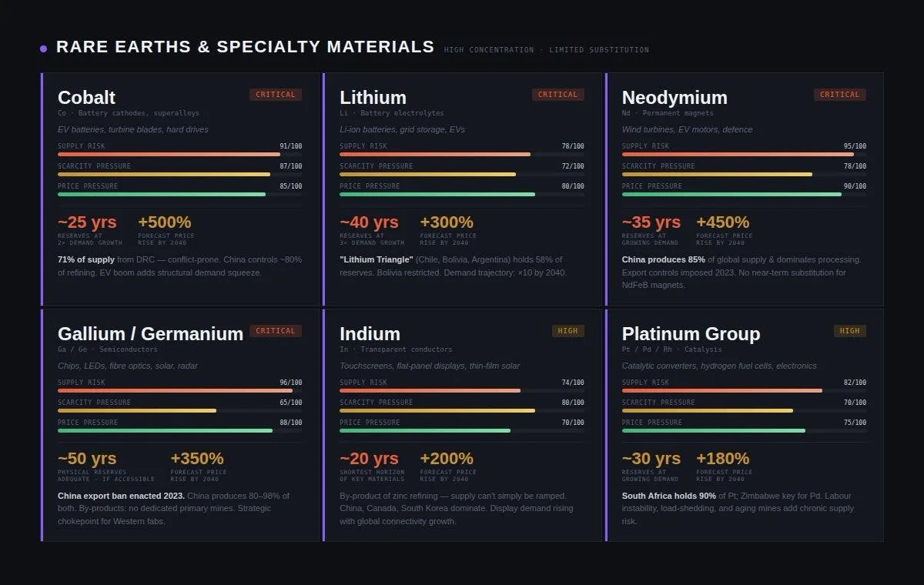This screenshot has width=924, height=585.
Task: Click the purple dot beside section title
Action: click(44, 48)
